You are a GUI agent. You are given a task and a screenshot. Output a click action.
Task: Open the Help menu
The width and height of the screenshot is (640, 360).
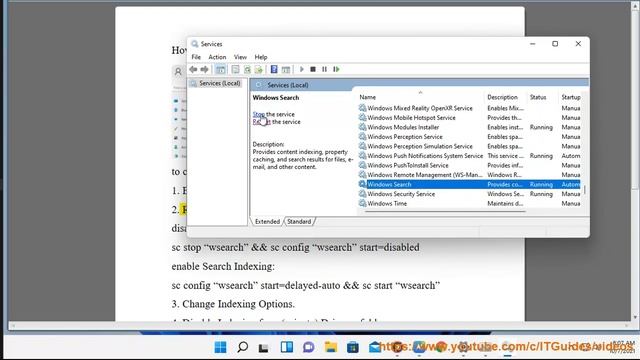click(261, 57)
